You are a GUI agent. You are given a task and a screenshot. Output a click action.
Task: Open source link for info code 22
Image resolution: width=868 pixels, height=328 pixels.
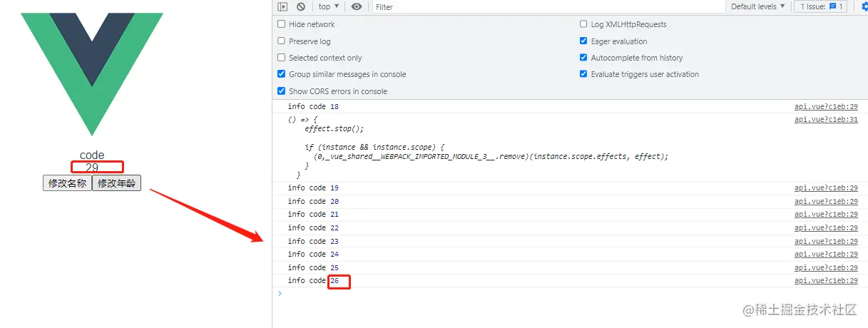(826, 228)
